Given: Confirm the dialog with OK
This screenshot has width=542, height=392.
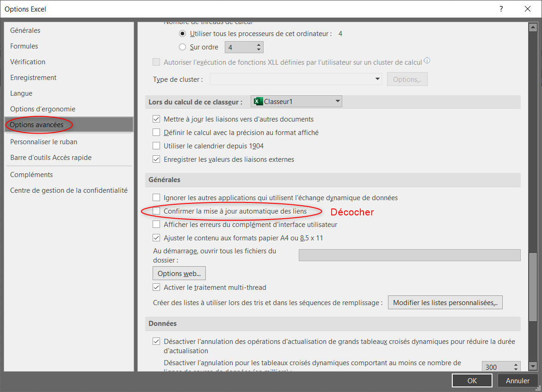Looking at the screenshot, I should [x=472, y=380].
